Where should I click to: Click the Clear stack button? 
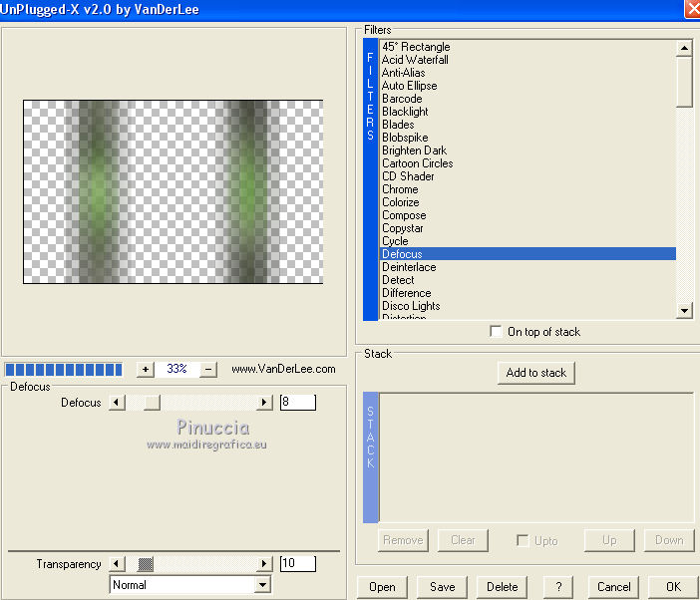(463, 540)
